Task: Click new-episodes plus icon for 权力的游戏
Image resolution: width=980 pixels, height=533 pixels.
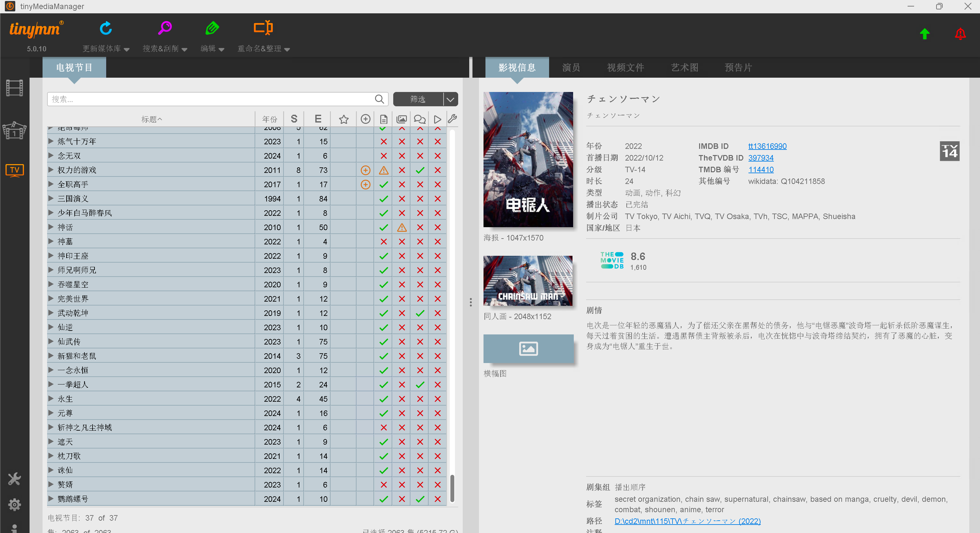Action: 365,170
